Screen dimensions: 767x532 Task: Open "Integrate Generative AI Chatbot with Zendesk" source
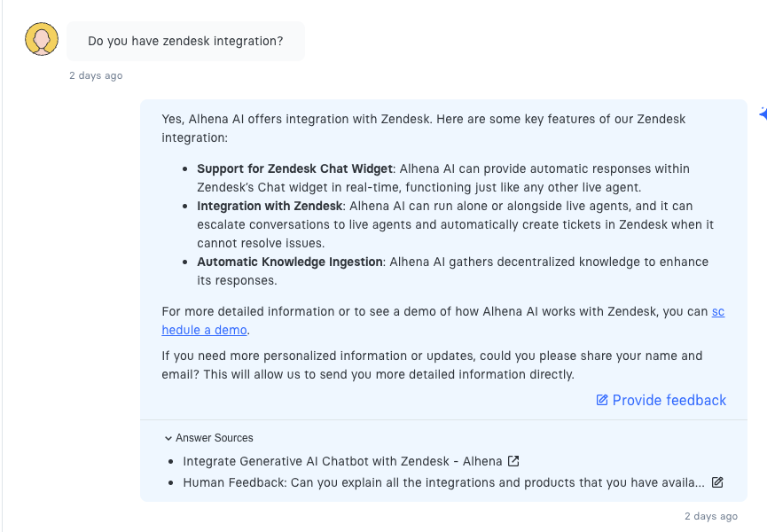tap(342, 461)
